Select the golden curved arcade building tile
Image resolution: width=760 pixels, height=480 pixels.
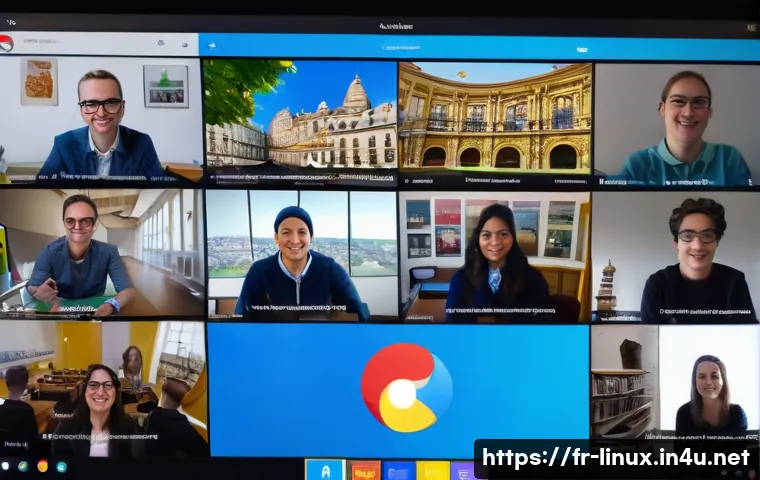click(x=495, y=124)
